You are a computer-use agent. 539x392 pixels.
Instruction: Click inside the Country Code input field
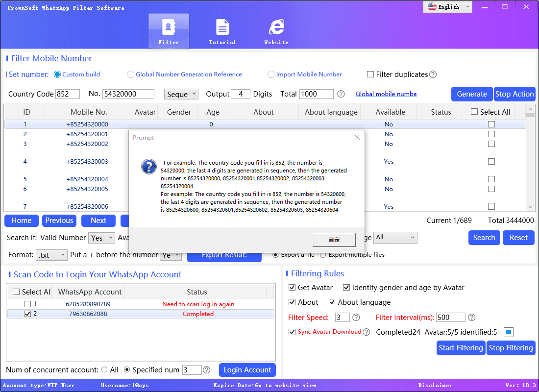(67, 94)
